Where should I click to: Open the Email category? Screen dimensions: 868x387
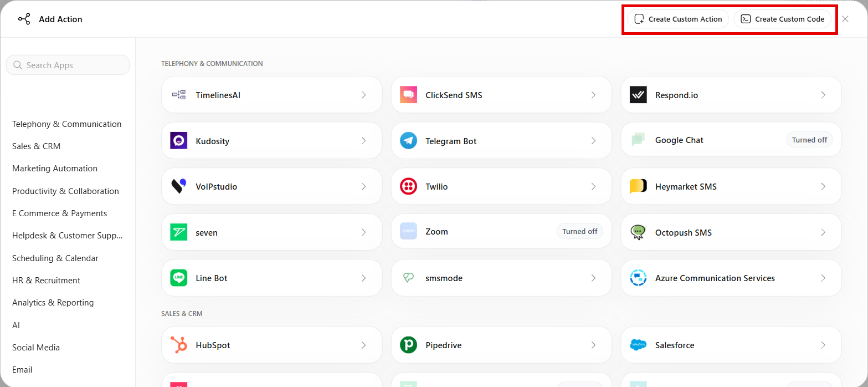pos(22,370)
